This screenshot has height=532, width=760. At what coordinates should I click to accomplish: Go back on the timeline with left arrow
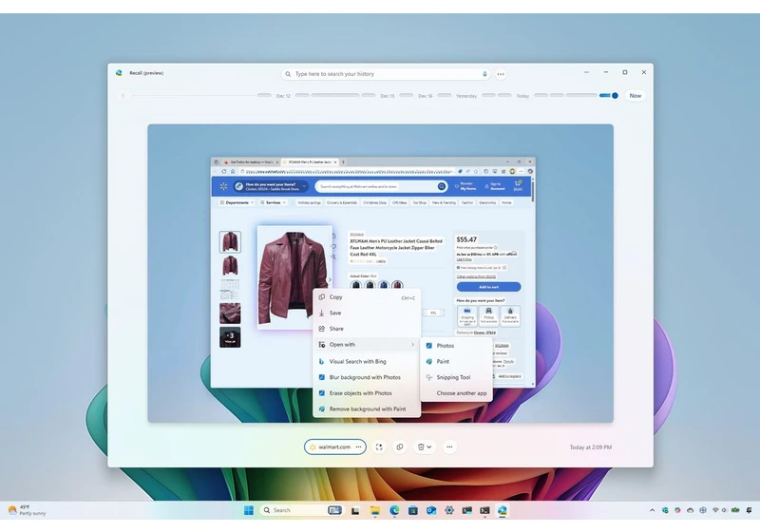point(123,95)
